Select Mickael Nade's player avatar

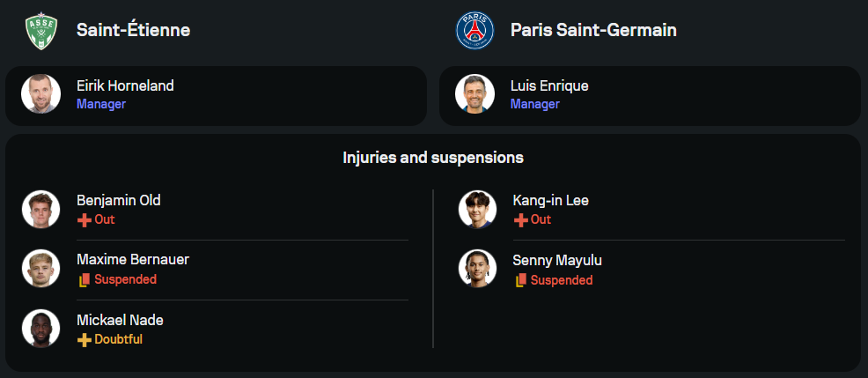tap(40, 329)
